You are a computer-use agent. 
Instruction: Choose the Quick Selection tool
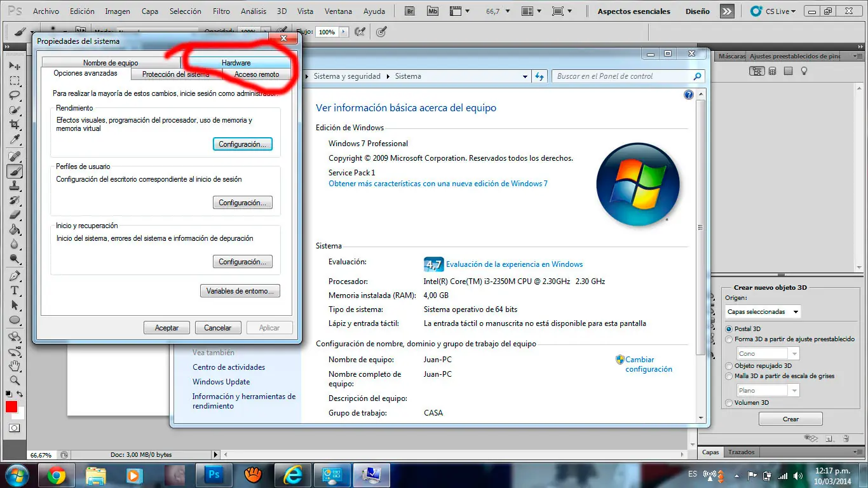tap(15, 110)
